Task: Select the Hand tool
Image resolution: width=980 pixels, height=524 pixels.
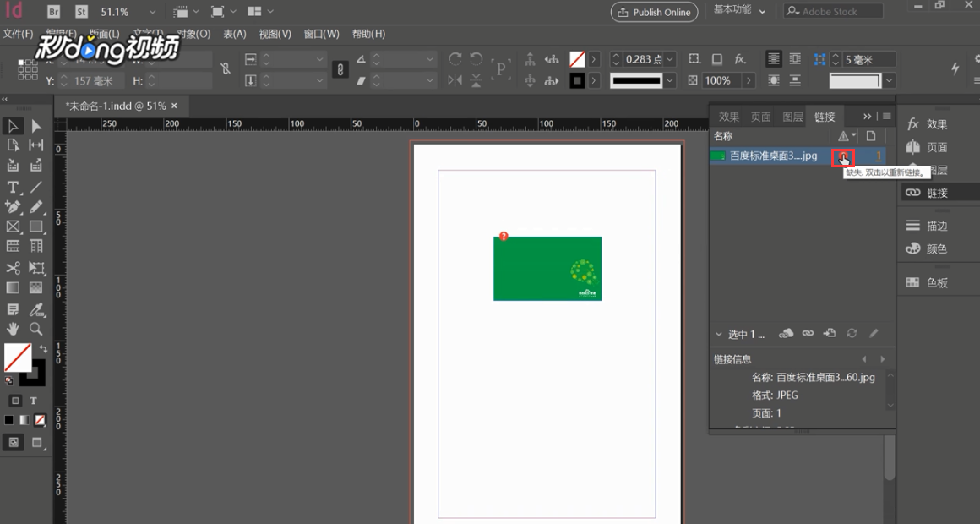Action: point(13,329)
